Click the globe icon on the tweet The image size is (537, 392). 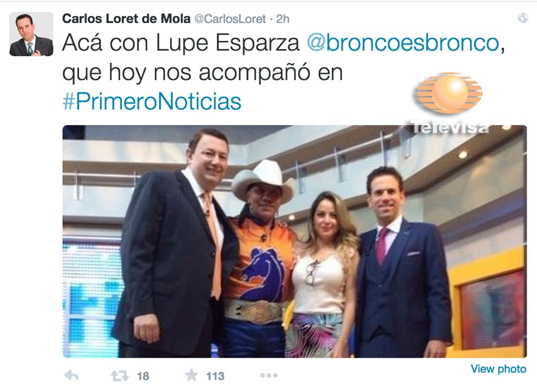(x=523, y=18)
